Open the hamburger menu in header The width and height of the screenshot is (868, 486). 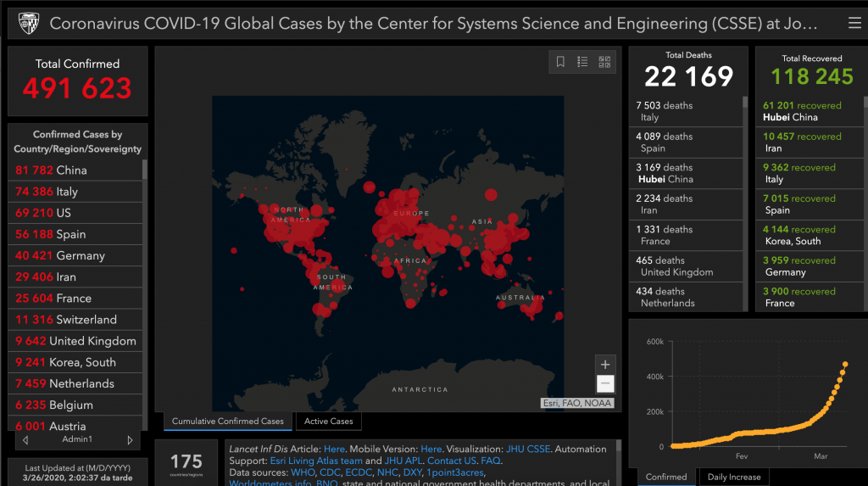854,23
